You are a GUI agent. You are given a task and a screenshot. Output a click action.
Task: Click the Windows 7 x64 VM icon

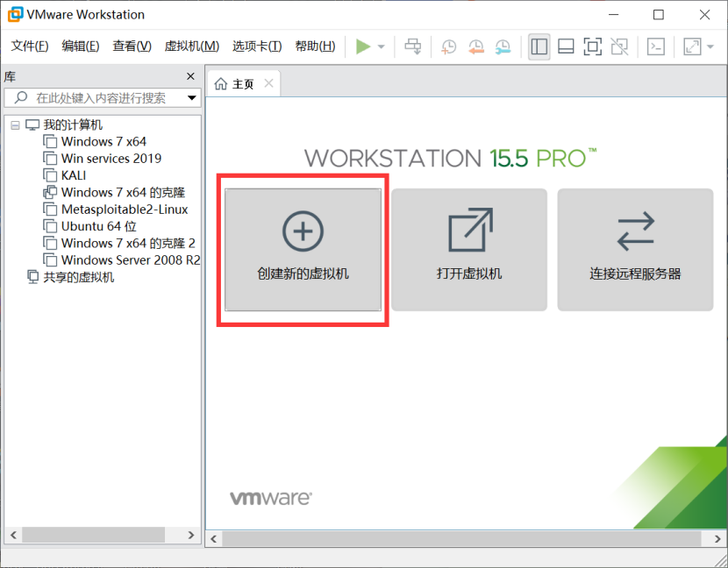(50, 141)
